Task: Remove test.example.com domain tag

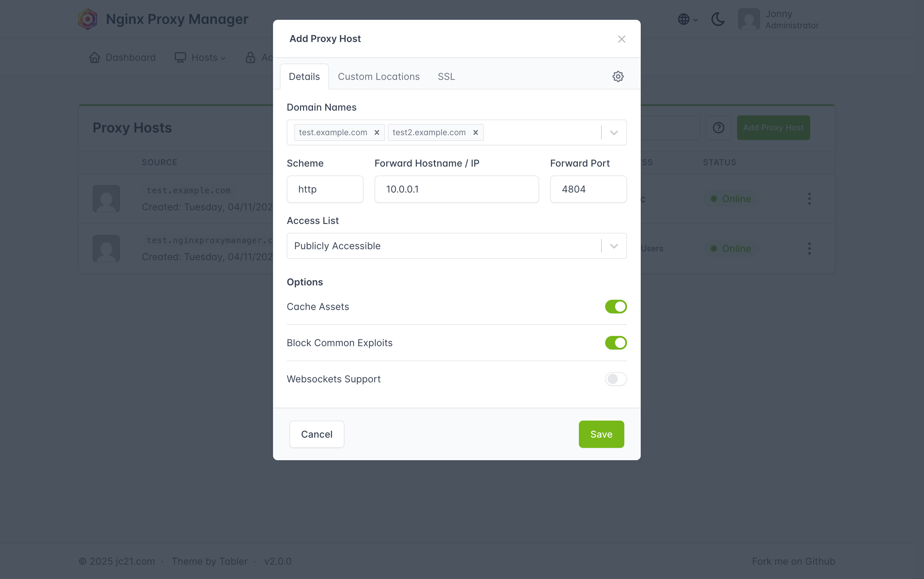Action: (377, 132)
